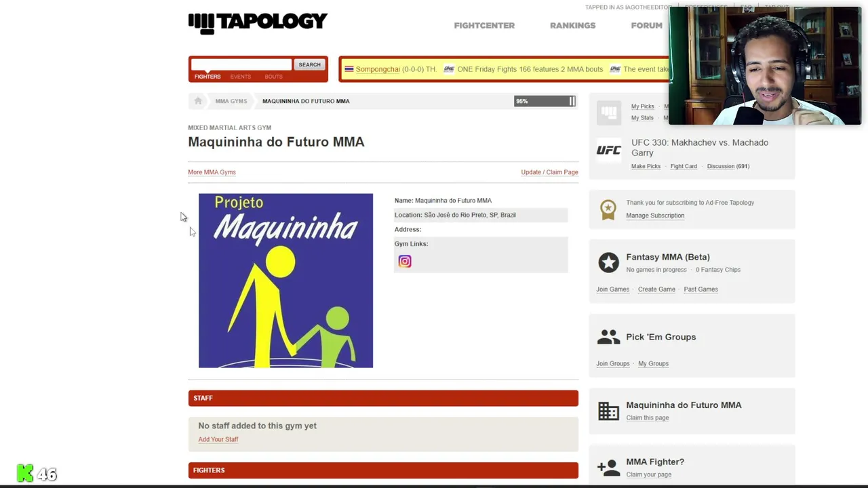
Task: Click the gold subscription ribbon icon
Action: pyautogui.click(x=608, y=209)
